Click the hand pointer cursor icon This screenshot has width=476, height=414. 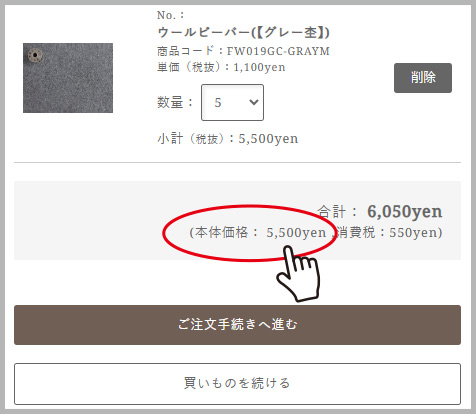click(x=298, y=273)
